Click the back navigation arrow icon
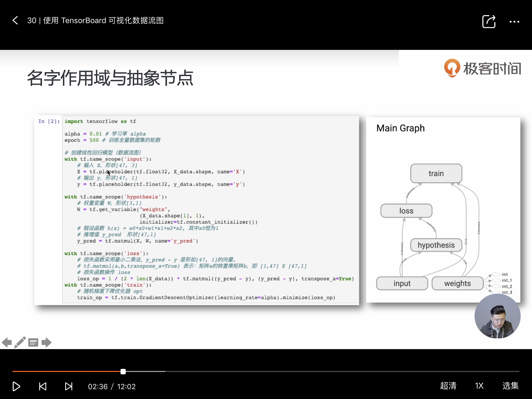 click(16, 21)
